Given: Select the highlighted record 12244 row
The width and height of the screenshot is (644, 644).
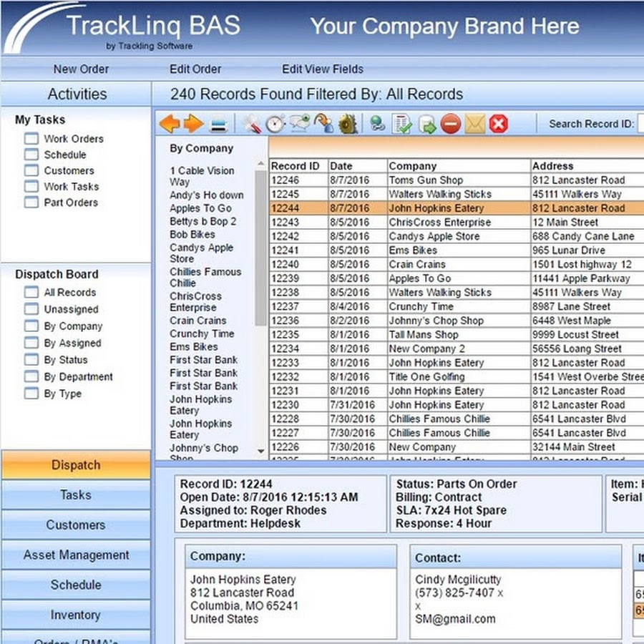Looking at the screenshot, I should (x=457, y=208).
